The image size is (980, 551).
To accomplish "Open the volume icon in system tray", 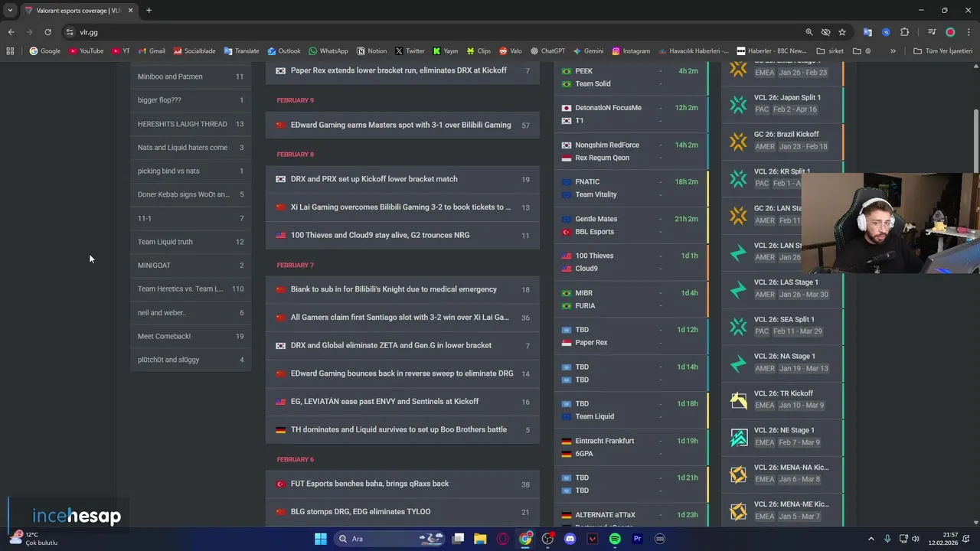I will (916, 539).
